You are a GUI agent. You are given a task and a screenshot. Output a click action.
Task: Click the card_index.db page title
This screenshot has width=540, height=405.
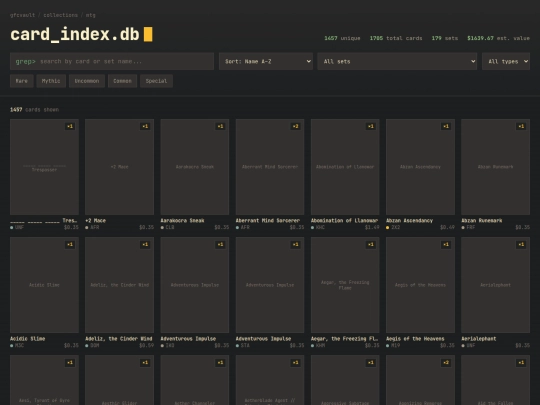point(75,34)
